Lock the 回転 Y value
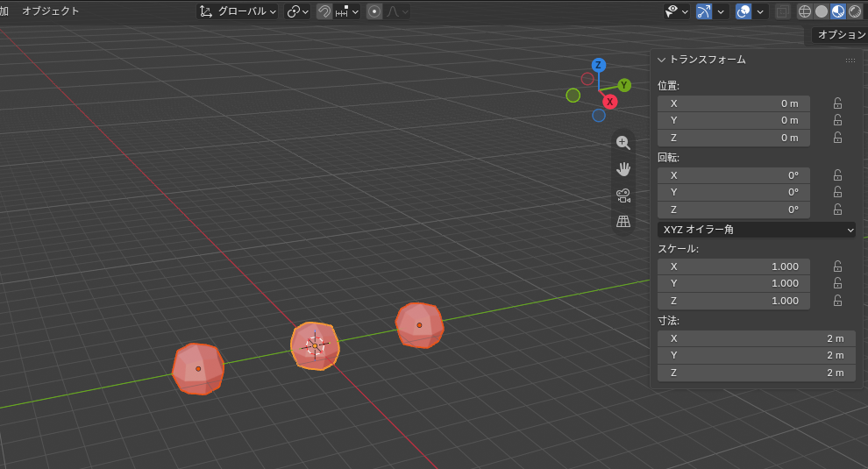This screenshot has height=469, width=868. (837, 192)
